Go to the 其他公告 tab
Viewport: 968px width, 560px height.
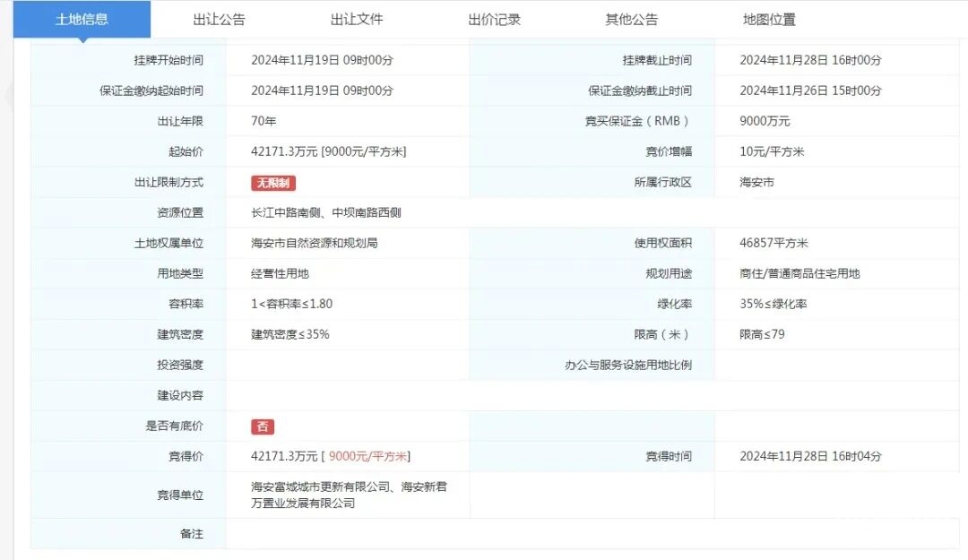pyautogui.click(x=631, y=19)
